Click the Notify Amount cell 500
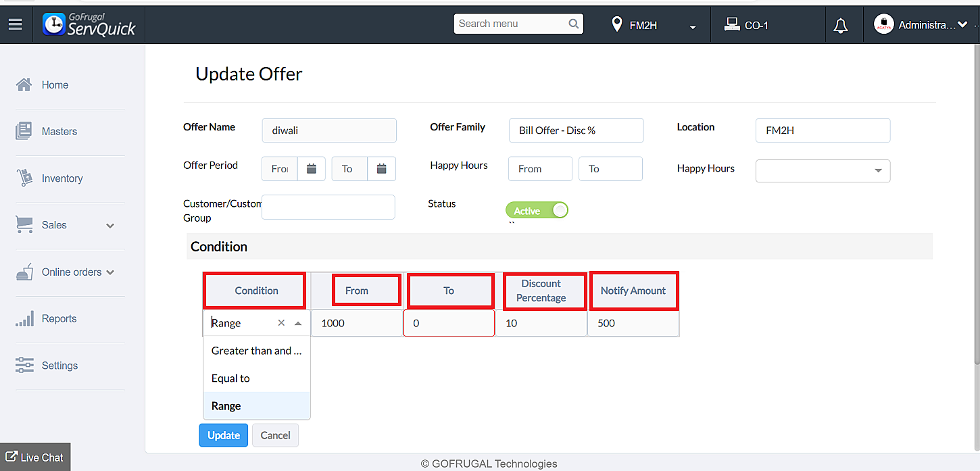This screenshot has height=471, width=980. pos(633,323)
